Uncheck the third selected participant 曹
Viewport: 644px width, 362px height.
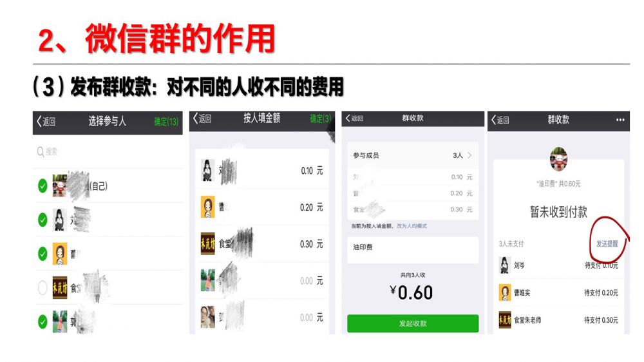coord(43,254)
